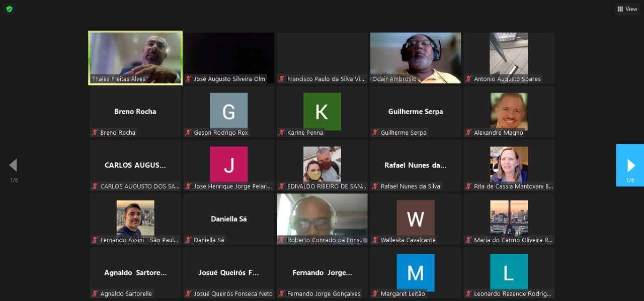Screen dimensions: 644x301
Task: Go to next page of participants
Action: [x=630, y=165]
